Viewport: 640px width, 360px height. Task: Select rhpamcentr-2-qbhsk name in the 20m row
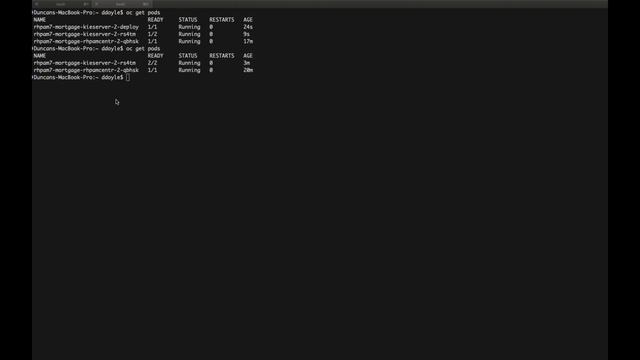[x=86, y=70]
